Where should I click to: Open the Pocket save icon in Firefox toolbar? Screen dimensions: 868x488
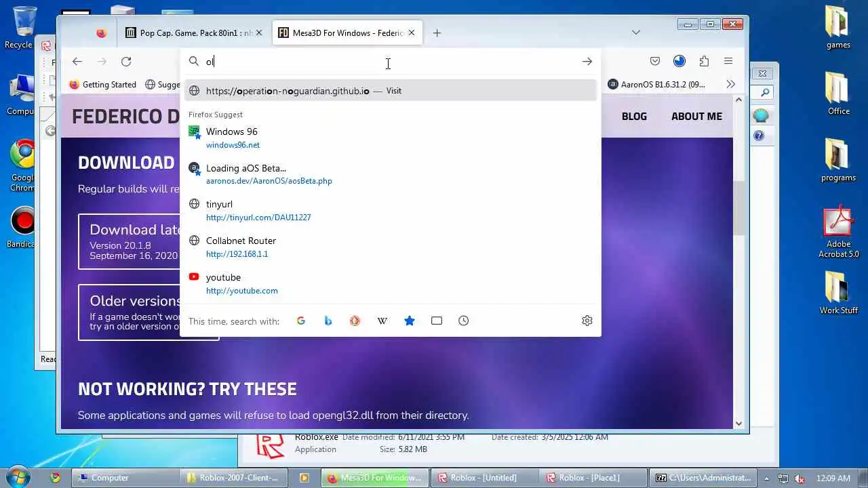point(655,62)
